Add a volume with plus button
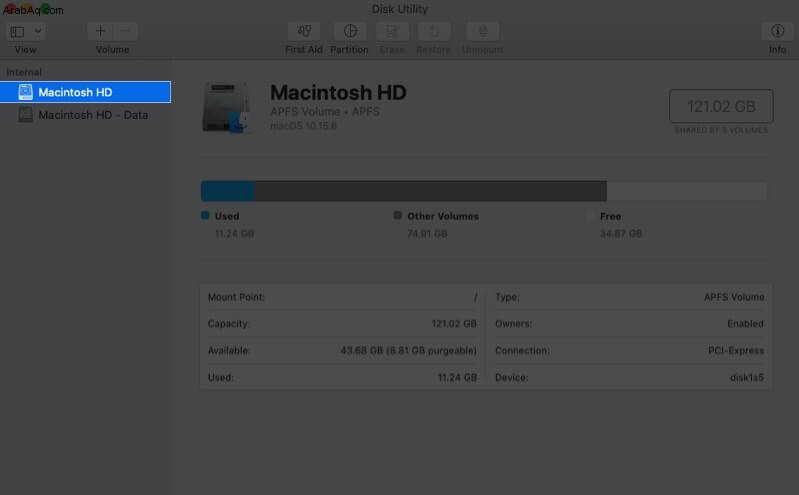The width and height of the screenshot is (799, 495). point(100,31)
